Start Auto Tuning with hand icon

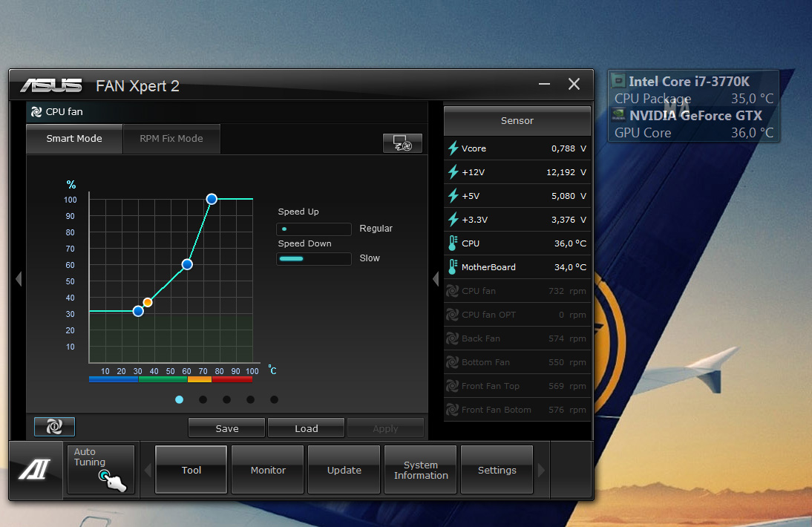(x=101, y=470)
